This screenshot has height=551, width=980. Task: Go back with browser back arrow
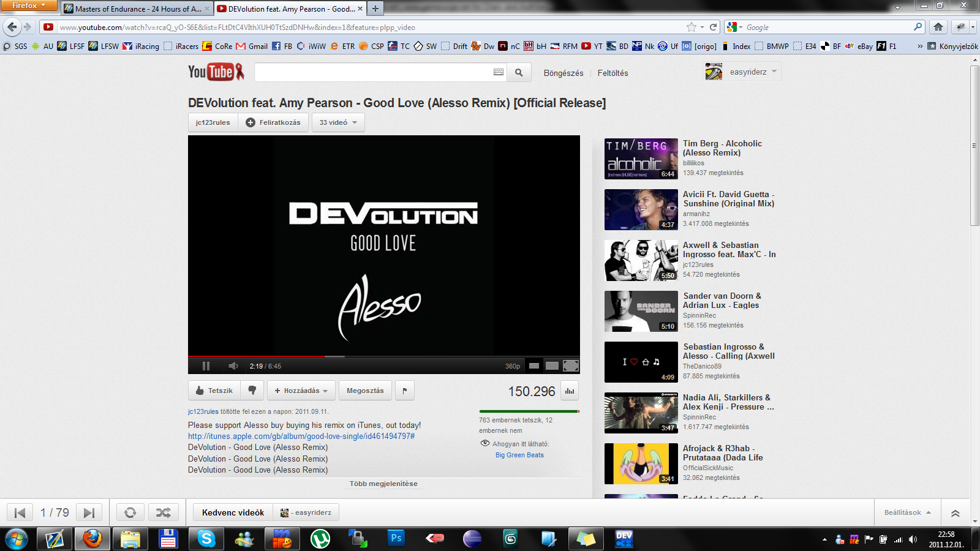click(x=12, y=27)
